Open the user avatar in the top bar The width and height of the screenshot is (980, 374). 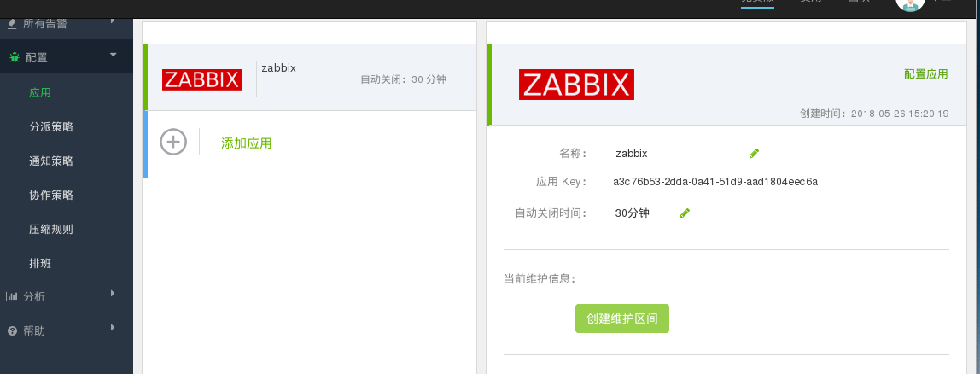pos(910,3)
